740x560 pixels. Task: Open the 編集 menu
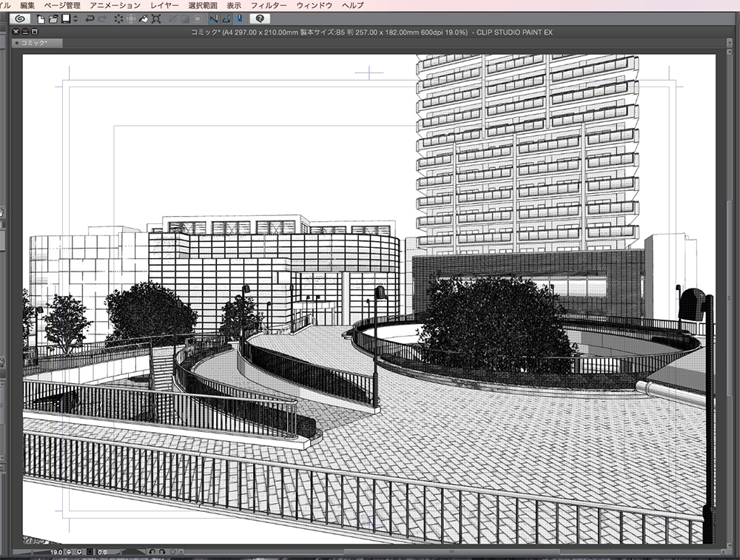[x=27, y=5]
